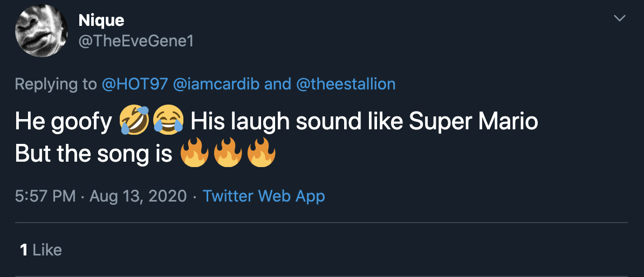Click the "Replying to" label text
Image resolution: width=644 pixels, height=277 pixels.
(56, 84)
